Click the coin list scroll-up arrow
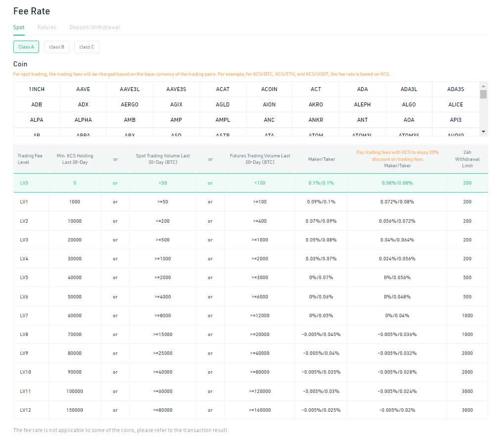 tap(483, 86)
